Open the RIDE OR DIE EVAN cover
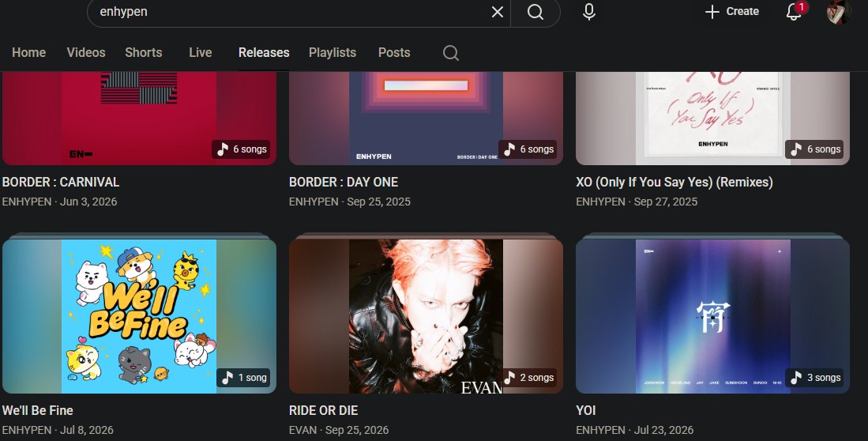Screen dimensions: 868x441 tap(426, 316)
